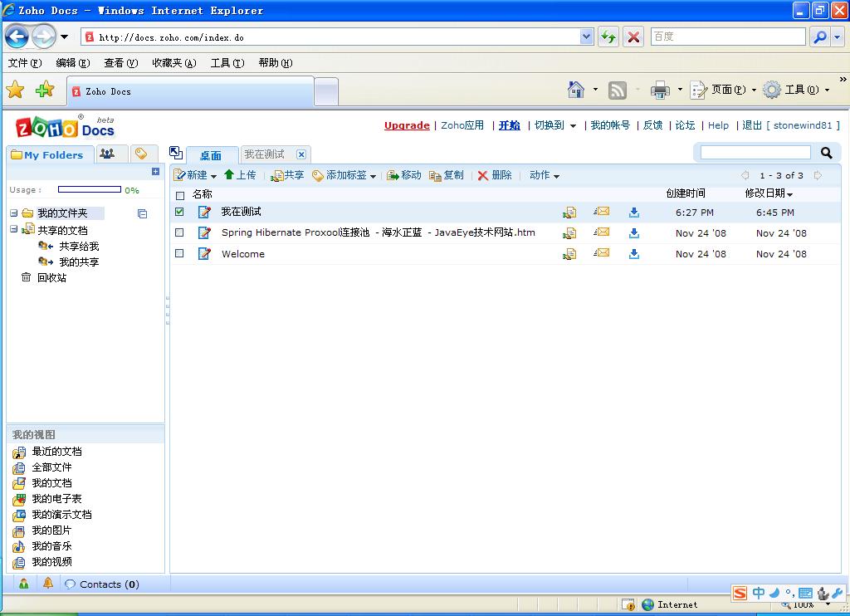The height and width of the screenshot is (616, 850).
Task: Click the Upgrade link
Action: click(407, 125)
